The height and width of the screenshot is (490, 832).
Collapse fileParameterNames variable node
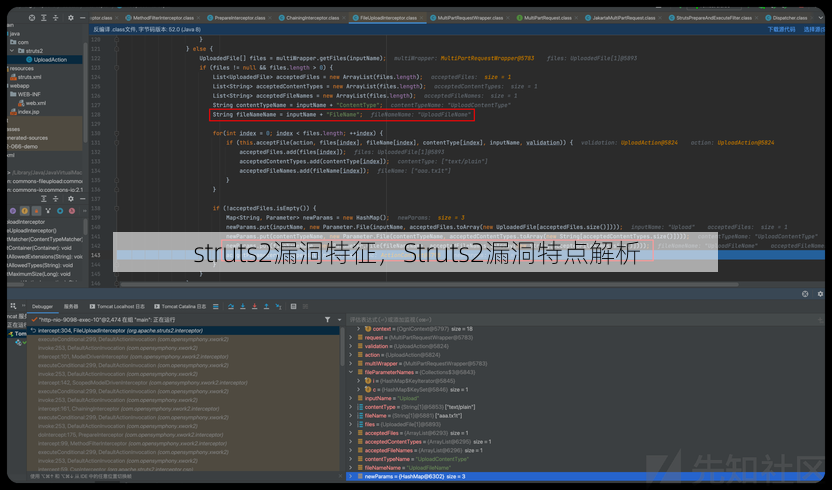coord(351,372)
